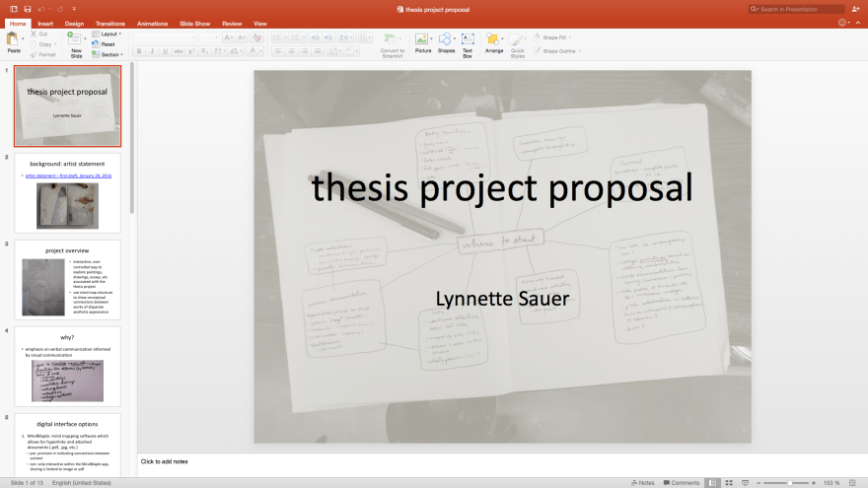Select the 'project overview' slide thumbnail

coord(67,280)
